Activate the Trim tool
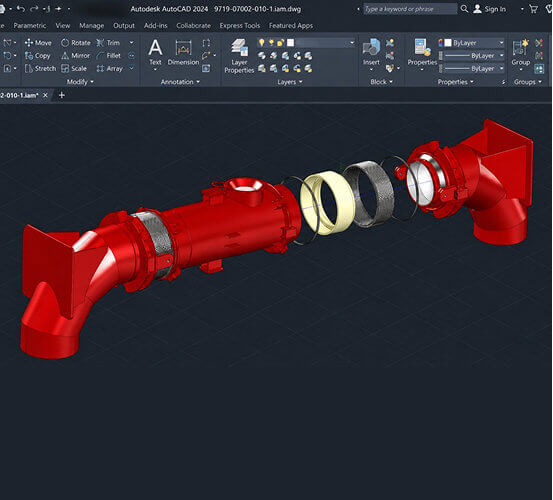 108,43
